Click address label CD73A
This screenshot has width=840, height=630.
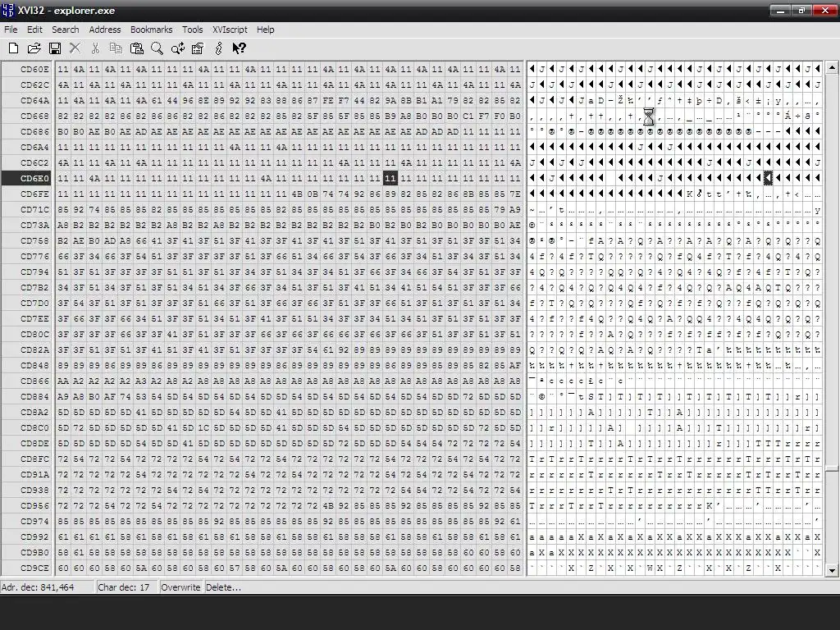tap(34, 225)
